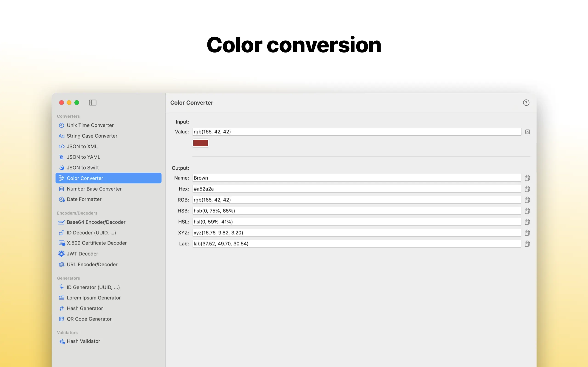This screenshot has width=588, height=367.
Task: Open the JSON to Swift tool
Action: (83, 168)
